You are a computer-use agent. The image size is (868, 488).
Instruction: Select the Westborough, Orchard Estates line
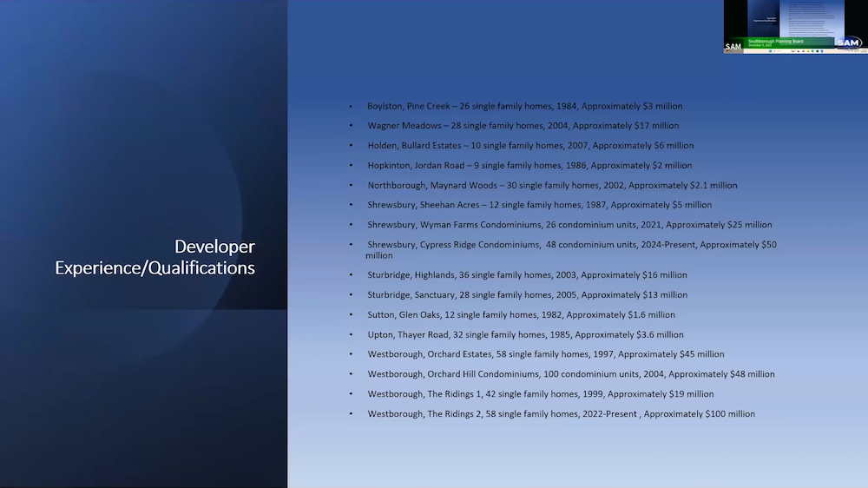coord(545,354)
